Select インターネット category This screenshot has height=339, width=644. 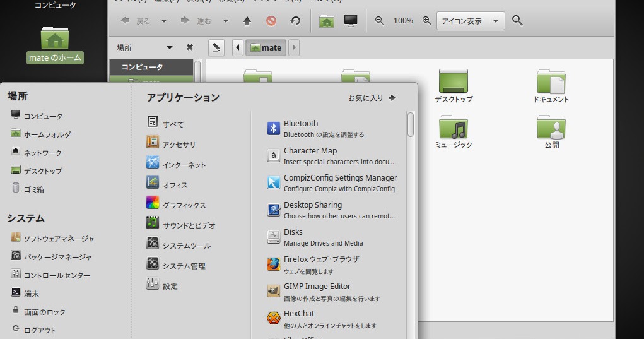pyautogui.click(x=176, y=163)
